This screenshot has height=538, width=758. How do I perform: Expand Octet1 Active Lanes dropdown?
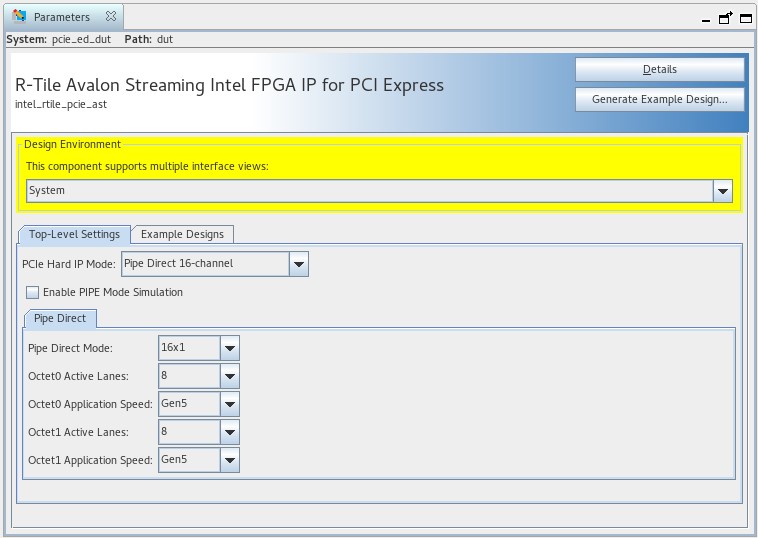pos(229,433)
